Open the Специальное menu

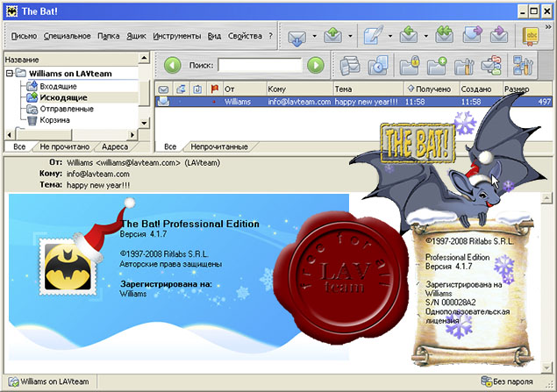coord(68,36)
